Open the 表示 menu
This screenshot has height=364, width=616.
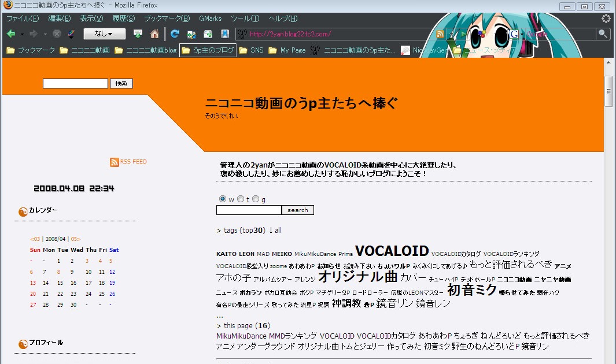pyautogui.click(x=91, y=18)
